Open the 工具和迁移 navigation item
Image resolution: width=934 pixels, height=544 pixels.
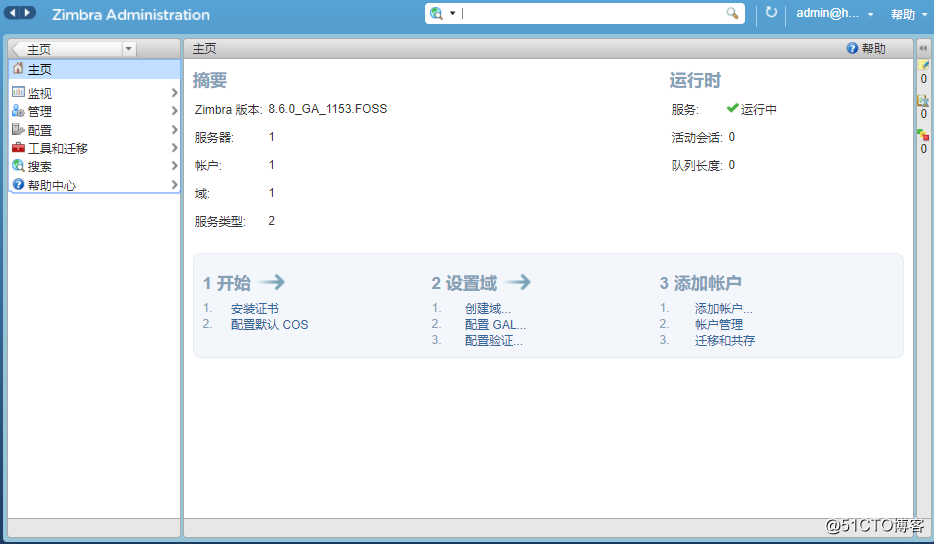(94, 148)
